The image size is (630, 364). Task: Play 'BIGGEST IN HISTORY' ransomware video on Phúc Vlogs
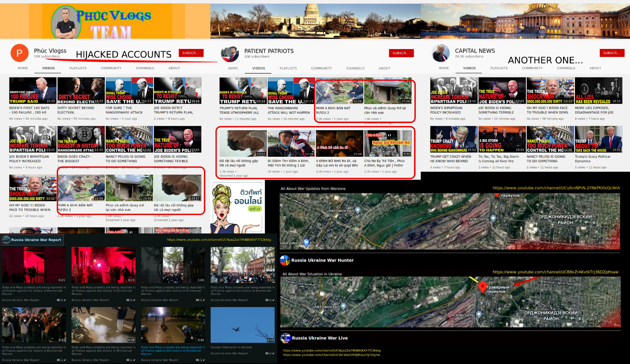[81, 139]
